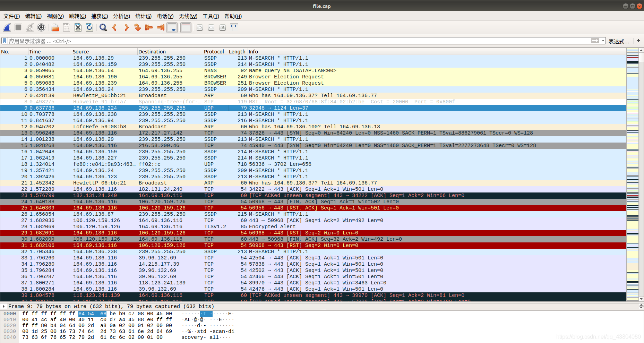Open the 视图(V) menu
Viewport: 644px width, 343px height.
tap(55, 16)
